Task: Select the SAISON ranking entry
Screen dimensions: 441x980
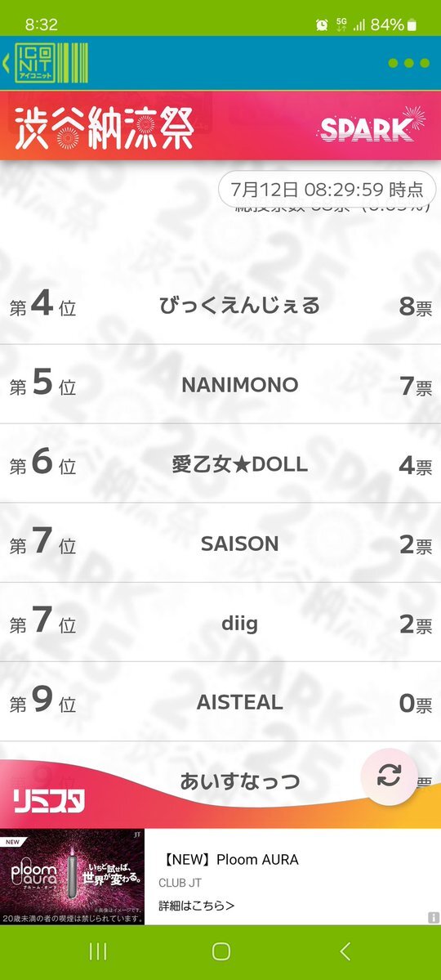Action: (x=220, y=543)
